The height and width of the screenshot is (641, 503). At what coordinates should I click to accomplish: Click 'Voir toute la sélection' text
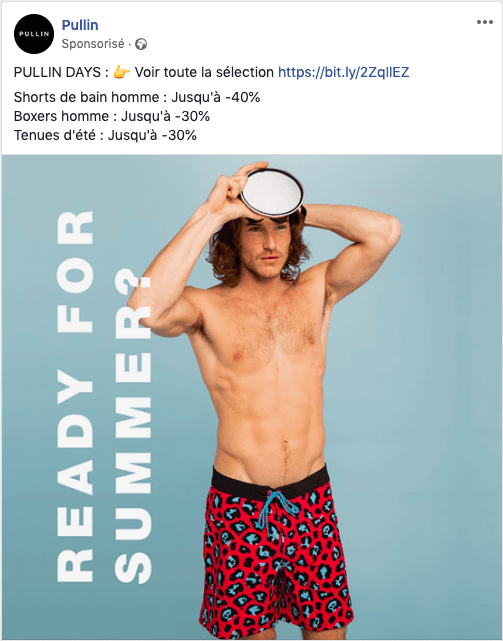coord(204,72)
